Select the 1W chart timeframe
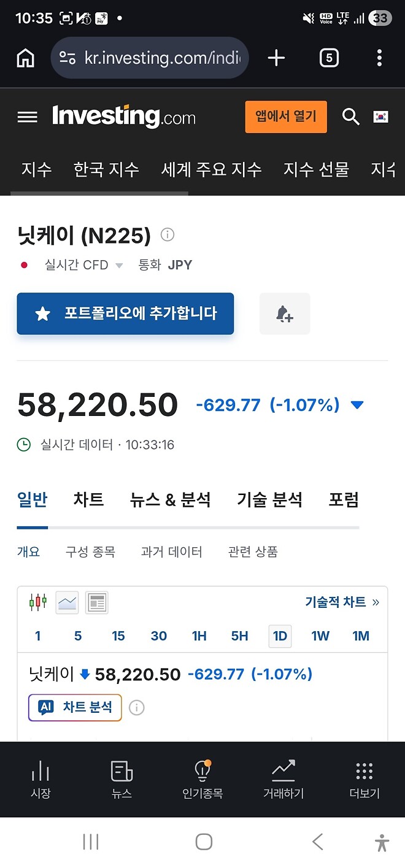Screen dimensions: 405x868 click(x=320, y=636)
